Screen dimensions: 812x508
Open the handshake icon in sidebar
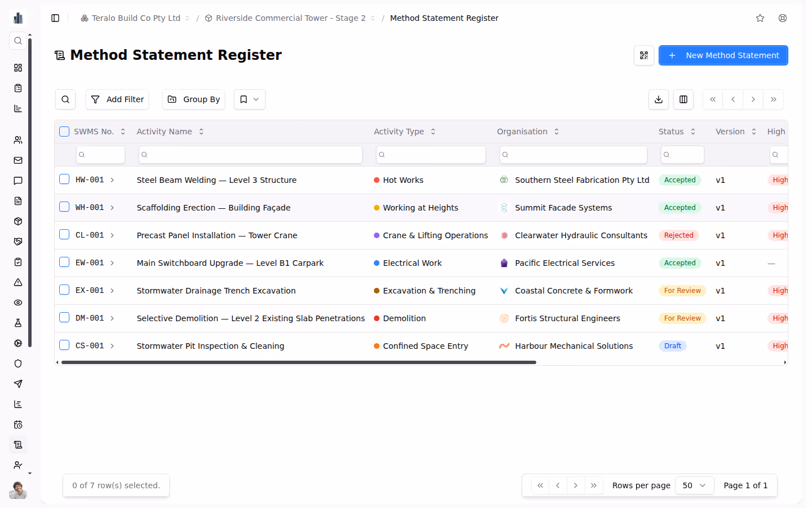(18, 242)
